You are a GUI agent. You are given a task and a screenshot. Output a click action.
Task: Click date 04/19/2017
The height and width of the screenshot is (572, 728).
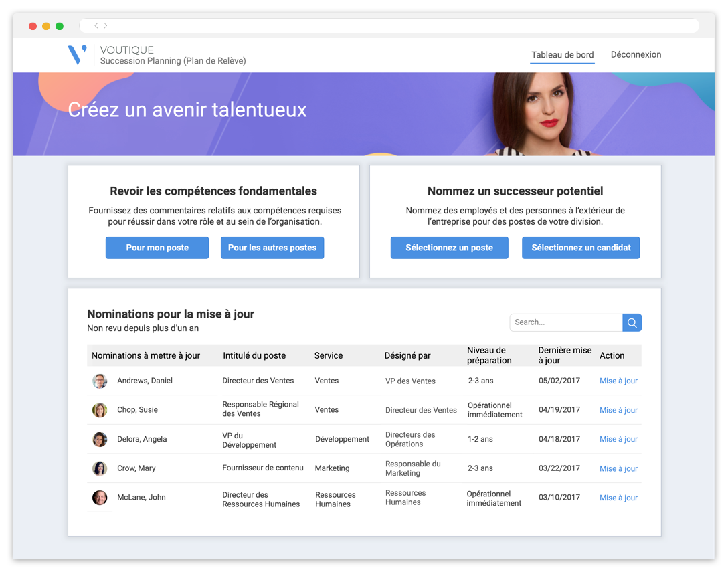[559, 410]
